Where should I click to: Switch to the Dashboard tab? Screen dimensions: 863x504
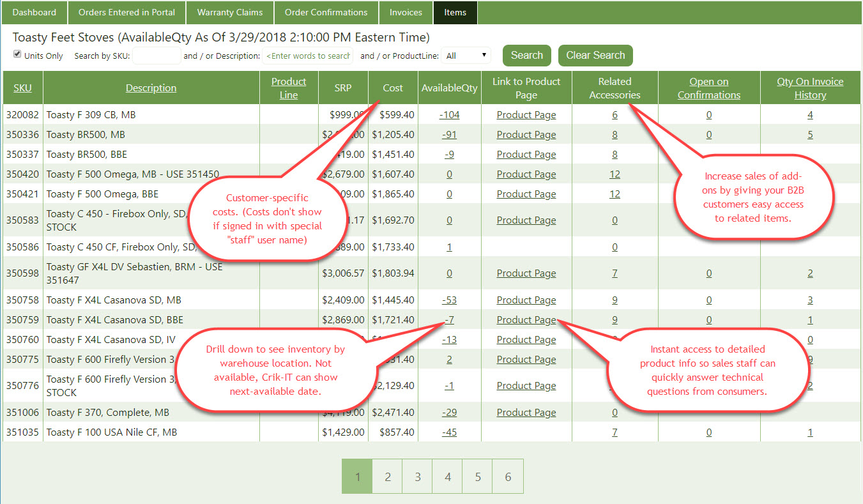point(34,12)
